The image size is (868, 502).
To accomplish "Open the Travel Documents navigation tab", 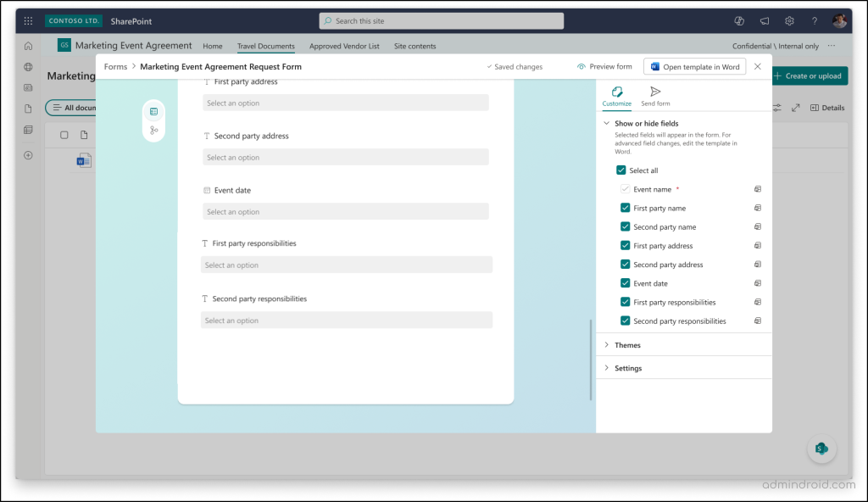I will pos(265,46).
